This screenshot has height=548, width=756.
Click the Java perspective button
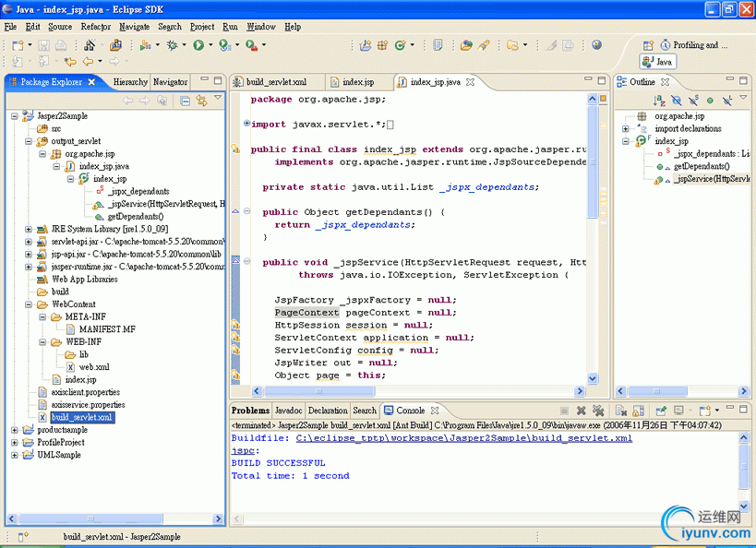pyautogui.click(x=658, y=62)
